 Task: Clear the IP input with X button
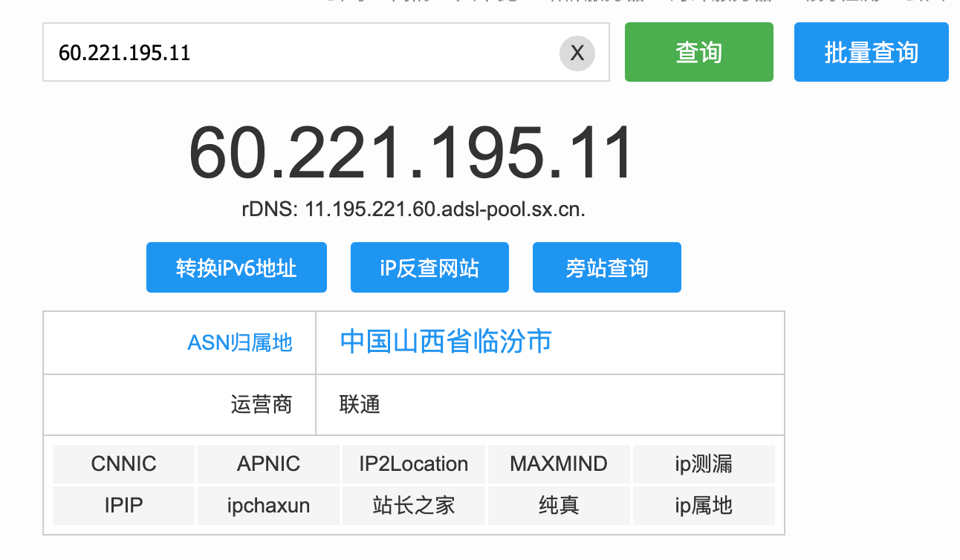pyautogui.click(x=577, y=53)
